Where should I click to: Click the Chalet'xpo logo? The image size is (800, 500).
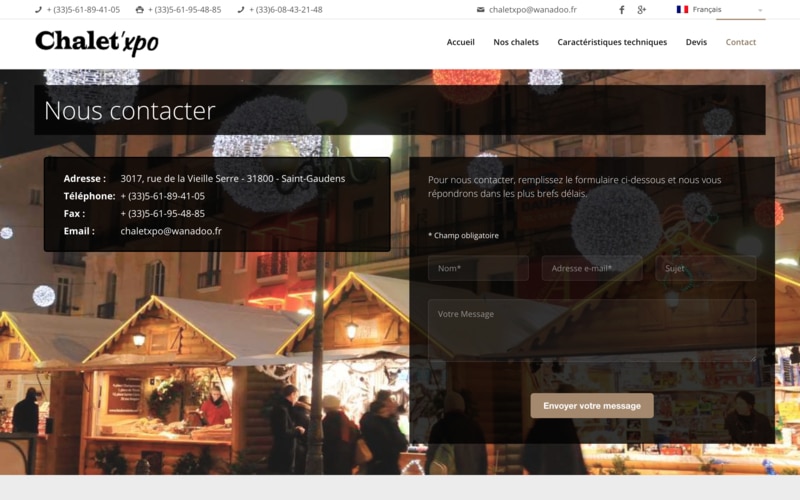(x=97, y=42)
